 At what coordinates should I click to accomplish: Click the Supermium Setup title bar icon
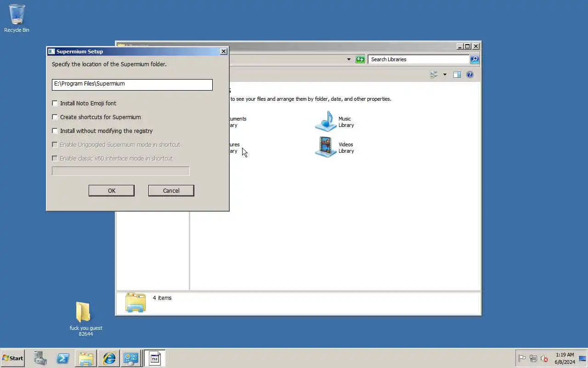51,52
